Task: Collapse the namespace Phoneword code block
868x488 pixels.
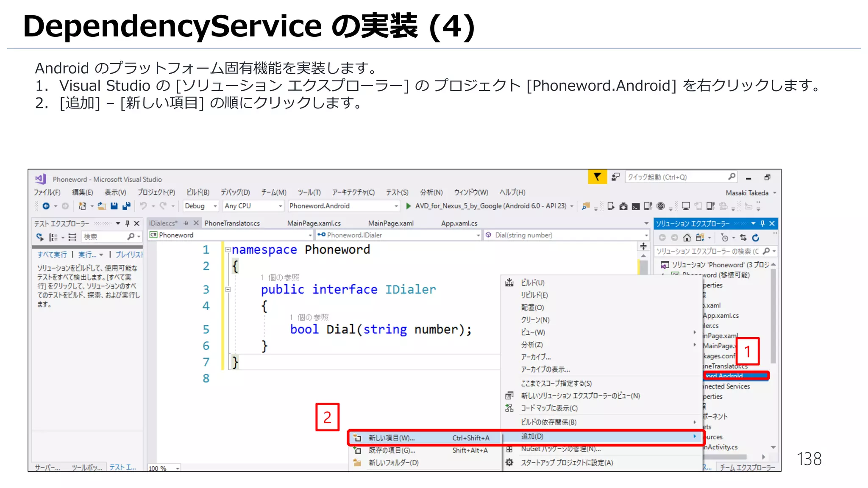Action: pyautogui.click(x=228, y=250)
